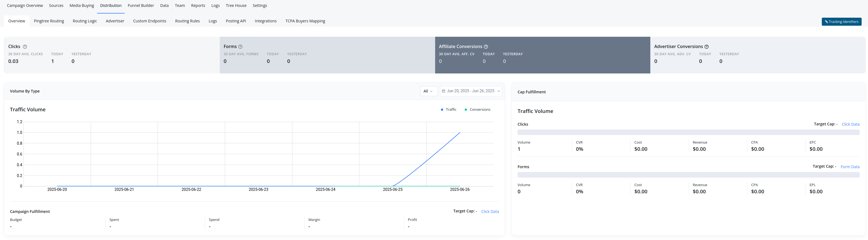This screenshot has height=240, width=868.
Task: Click the calendar icon in date range
Action: point(443,91)
